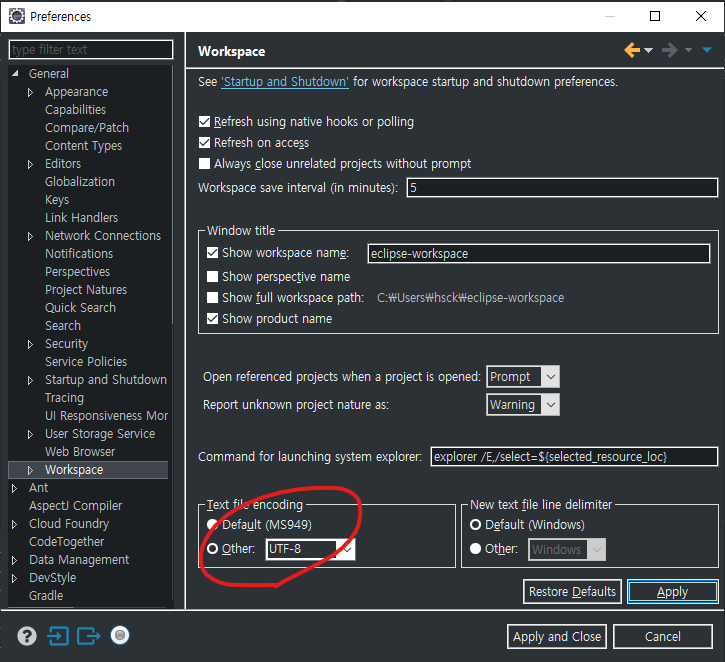Select Other line delimiter radio button
Screen dimensions: 725x662
[475, 549]
